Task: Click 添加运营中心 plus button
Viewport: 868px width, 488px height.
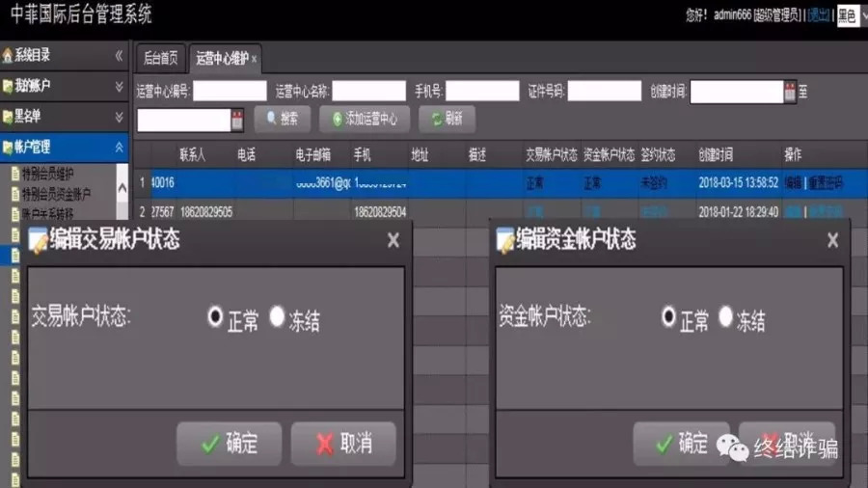Action: (x=365, y=119)
